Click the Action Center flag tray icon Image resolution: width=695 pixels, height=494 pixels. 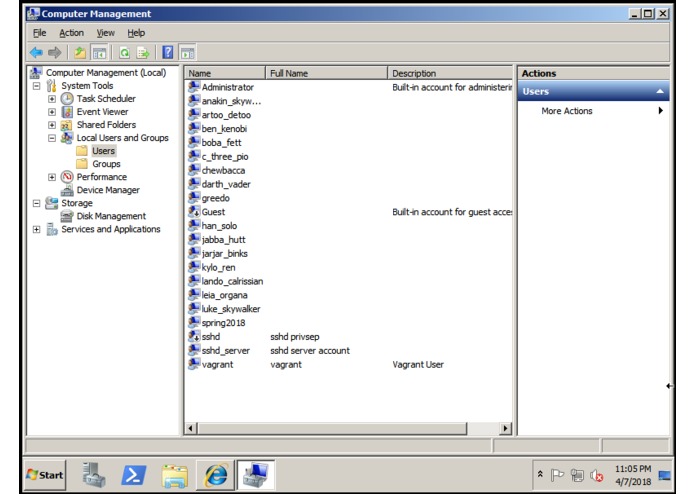[557, 475]
